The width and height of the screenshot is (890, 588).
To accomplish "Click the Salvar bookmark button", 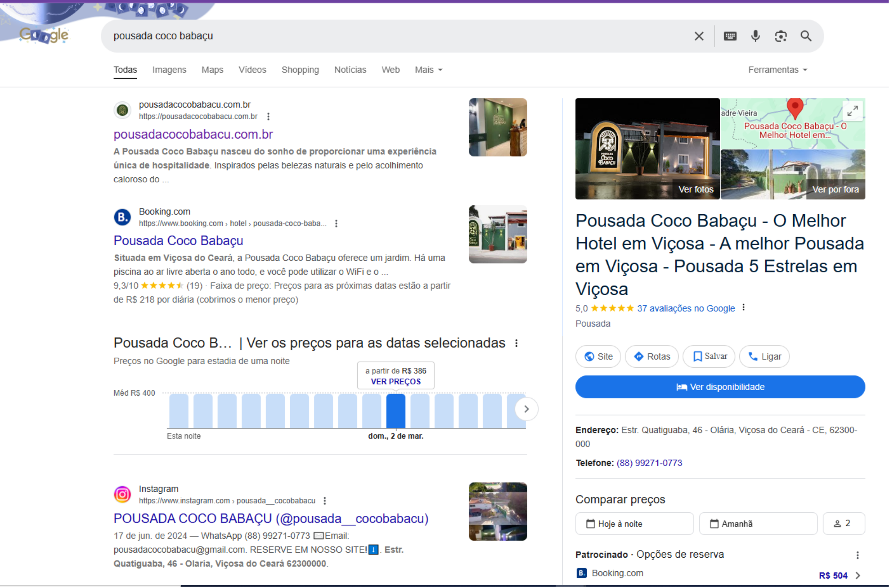I will click(709, 357).
